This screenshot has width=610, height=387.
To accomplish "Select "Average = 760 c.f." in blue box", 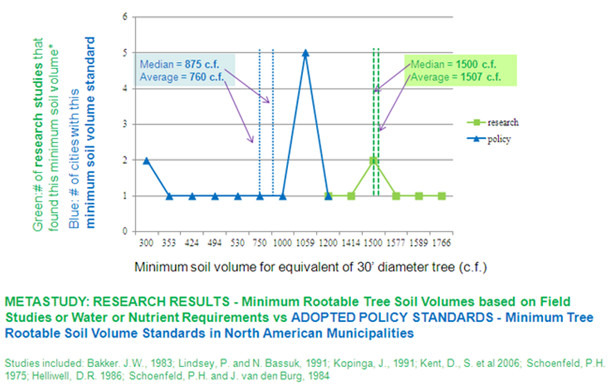I will pos(182,77).
